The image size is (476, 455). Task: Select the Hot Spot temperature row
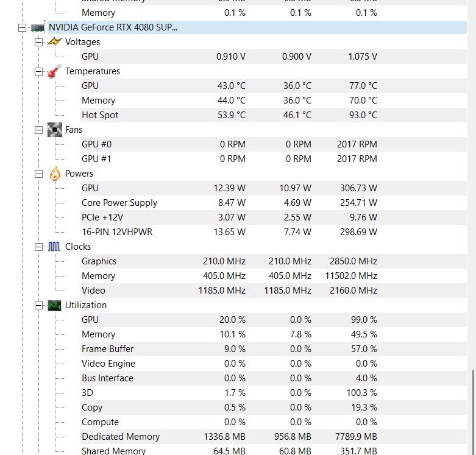pos(100,115)
